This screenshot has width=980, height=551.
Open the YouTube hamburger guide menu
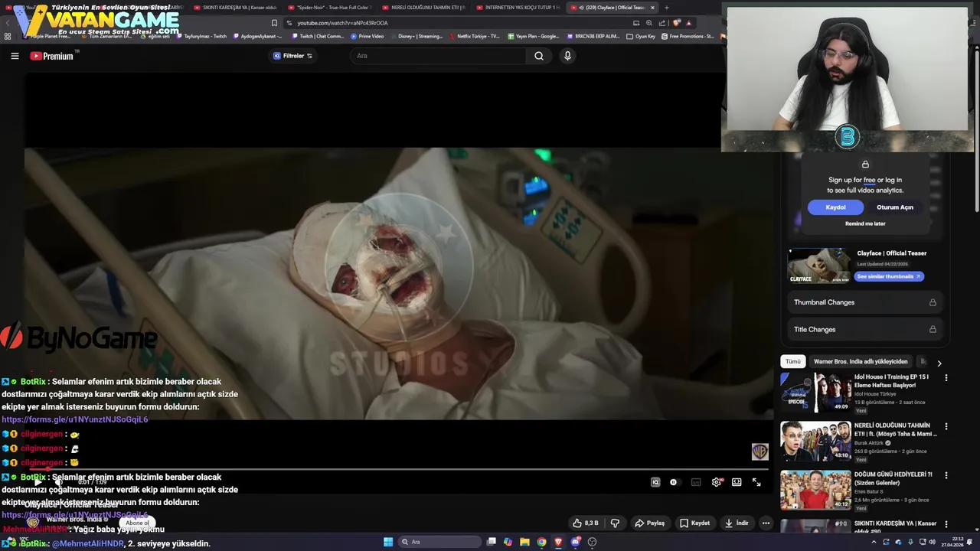click(x=15, y=56)
